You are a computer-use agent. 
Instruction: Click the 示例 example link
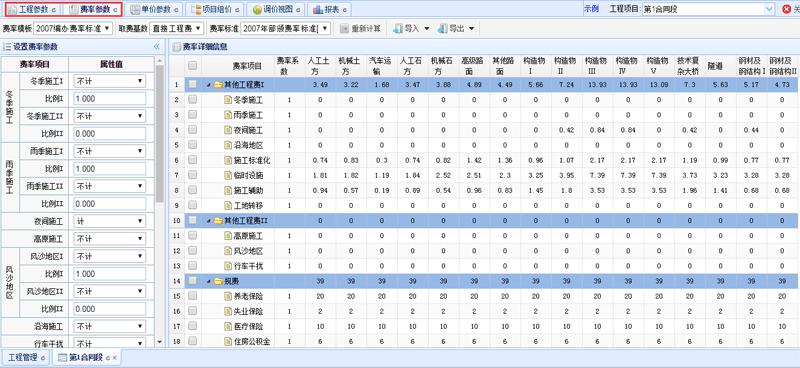591,9
